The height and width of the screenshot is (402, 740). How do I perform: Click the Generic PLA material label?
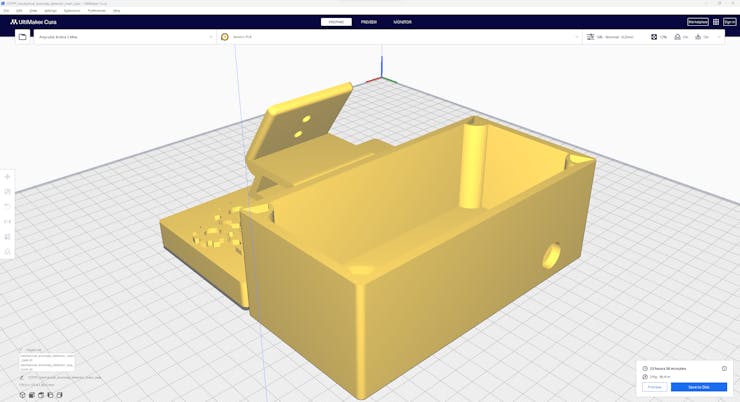pos(242,37)
